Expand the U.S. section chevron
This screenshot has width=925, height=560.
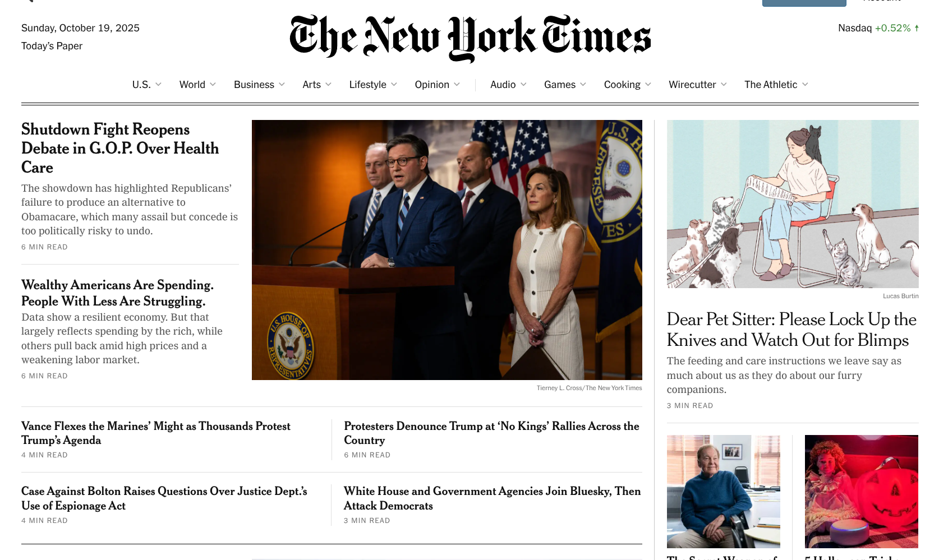[158, 85]
